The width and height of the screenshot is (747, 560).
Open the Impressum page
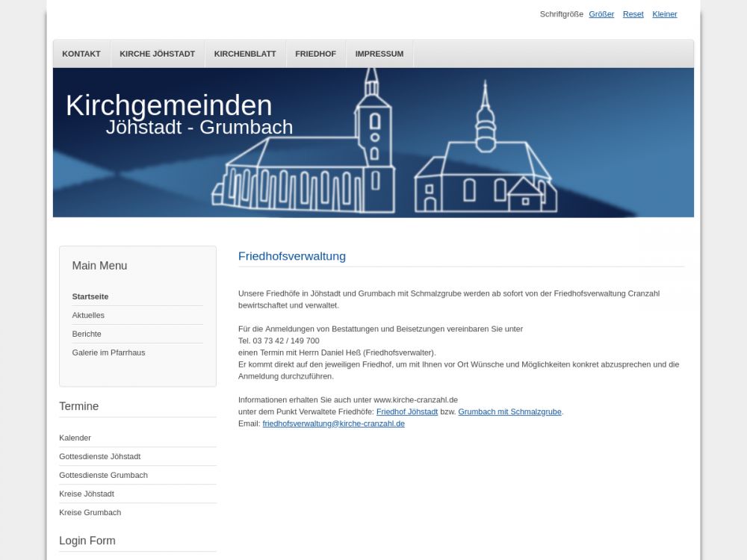click(379, 54)
